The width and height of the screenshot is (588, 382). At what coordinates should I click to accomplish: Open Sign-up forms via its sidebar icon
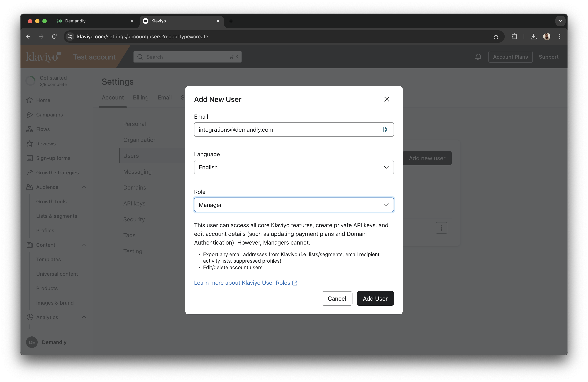[30, 158]
